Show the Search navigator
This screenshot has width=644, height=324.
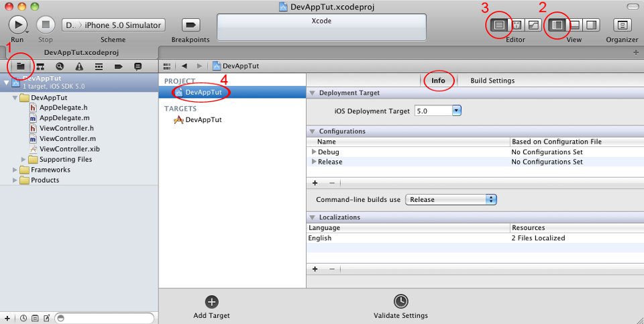[60, 66]
